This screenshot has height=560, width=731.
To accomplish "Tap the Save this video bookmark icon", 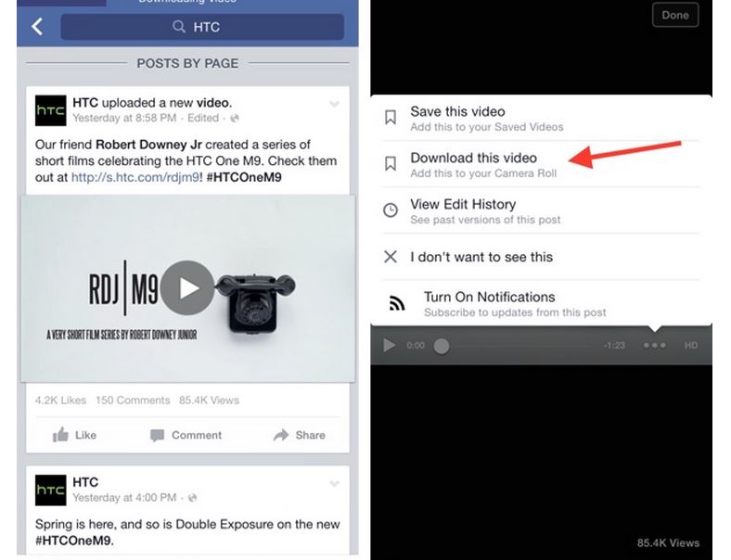I will tap(391, 117).
